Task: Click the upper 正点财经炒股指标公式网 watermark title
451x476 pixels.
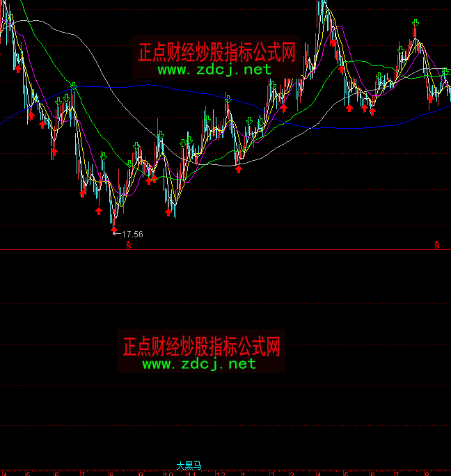Action: pyautogui.click(x=217, y=51)
